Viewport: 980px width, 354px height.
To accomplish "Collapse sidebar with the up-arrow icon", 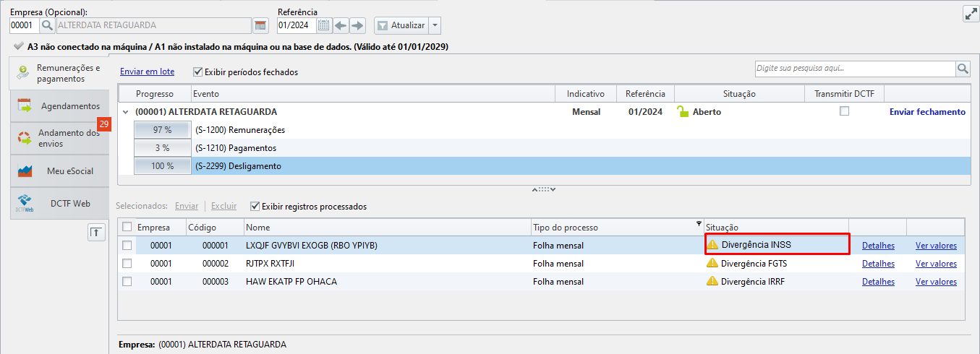I will point(96,232).
